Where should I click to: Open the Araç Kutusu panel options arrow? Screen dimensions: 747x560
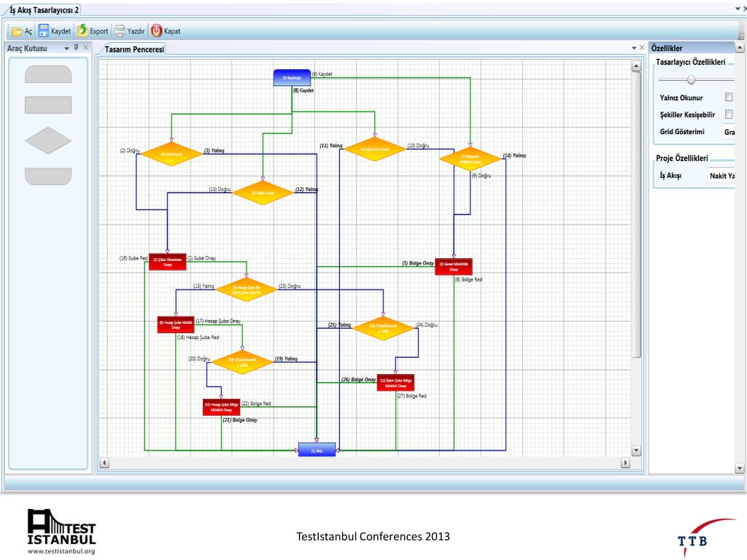tap(66, 49)
